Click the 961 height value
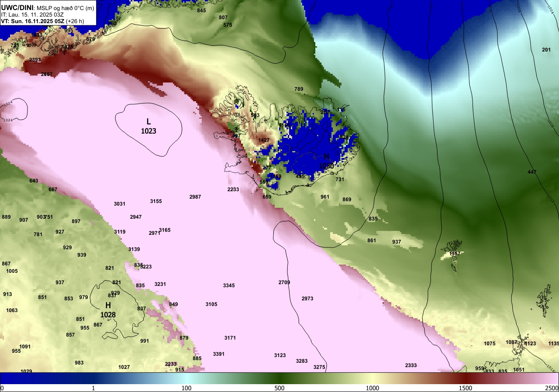 [x=325, y=197]
